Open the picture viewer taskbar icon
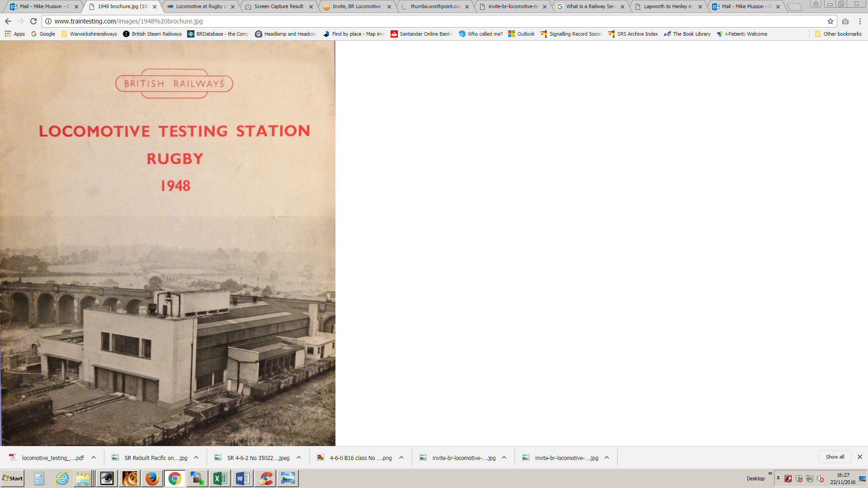 (288, 479)
